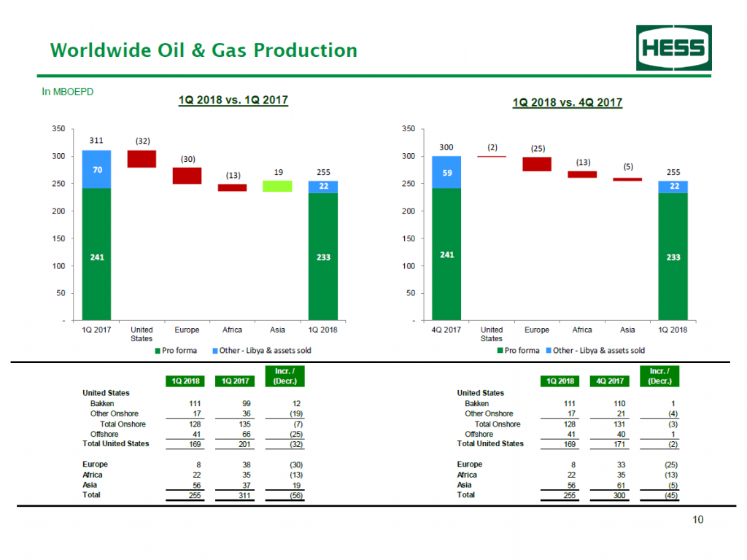747x560 pixels.
Task: Click the light green Asia bar showing 19
Action: point(277,185)
